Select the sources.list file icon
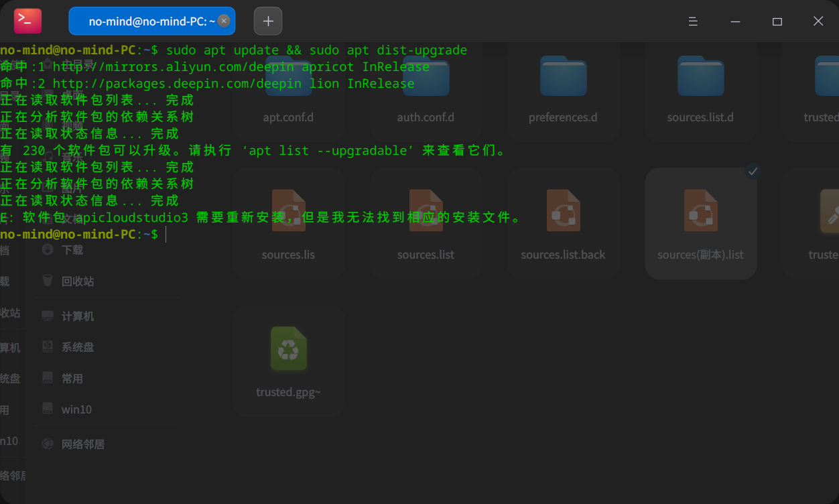 click(x=426, y=210)
